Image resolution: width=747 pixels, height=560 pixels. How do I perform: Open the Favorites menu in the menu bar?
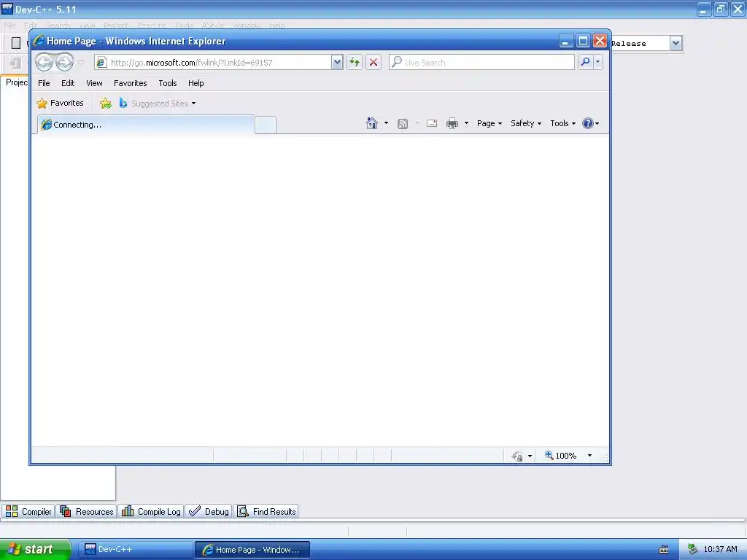(130, 83)
